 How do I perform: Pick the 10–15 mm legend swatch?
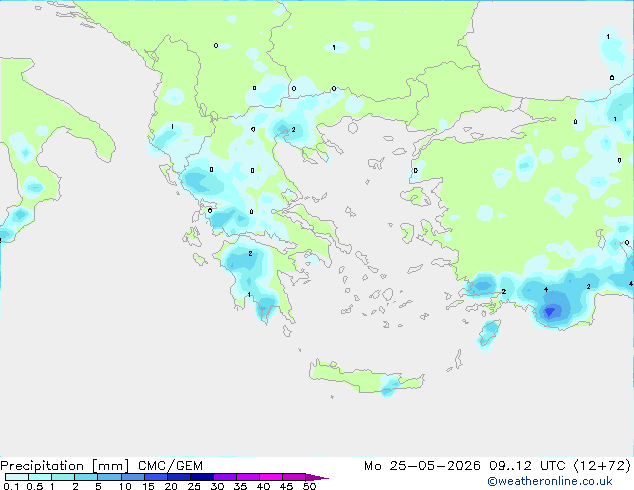click(x=133, y=477)
